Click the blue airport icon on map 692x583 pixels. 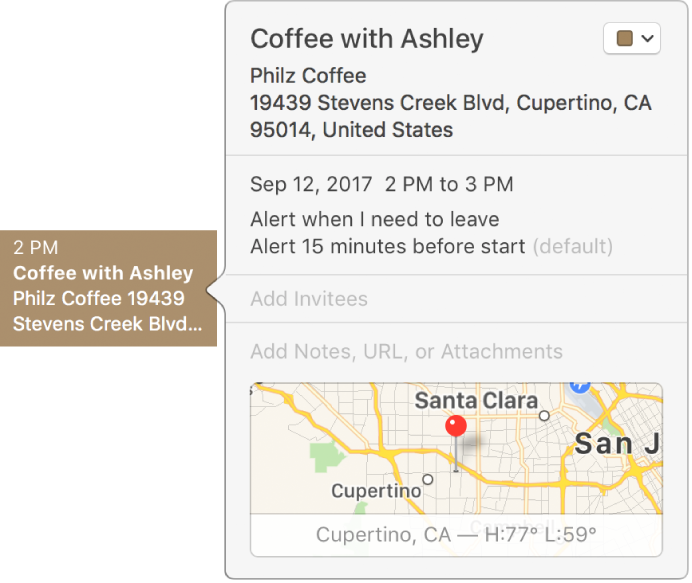(x=579, y=386)
